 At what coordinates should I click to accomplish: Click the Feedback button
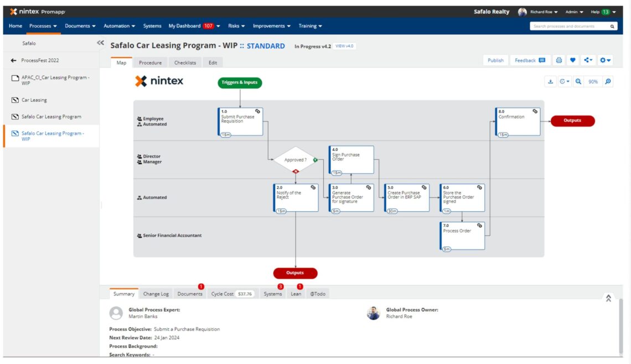(x=529, y=60)
